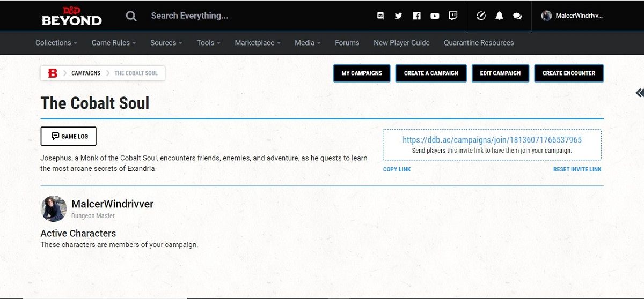Screen dimensions: 644x299
Task: Click 'These characters are members' text
Action: tap(119, 245)
